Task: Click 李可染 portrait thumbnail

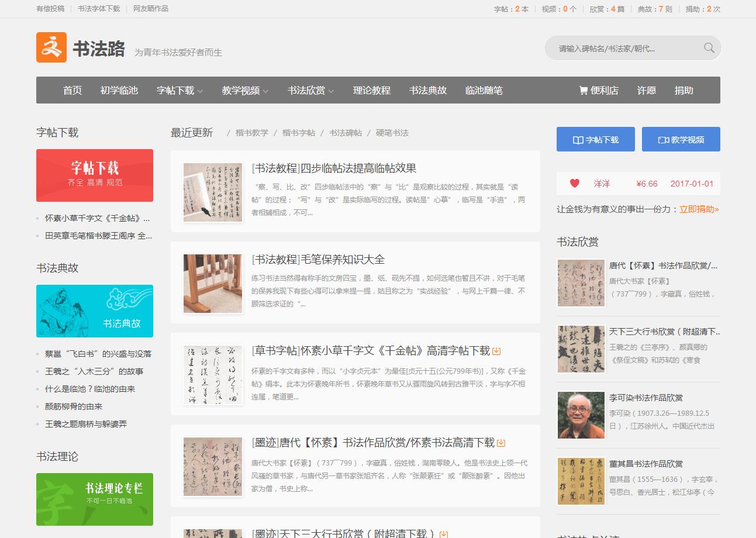Action: (581, 415)
